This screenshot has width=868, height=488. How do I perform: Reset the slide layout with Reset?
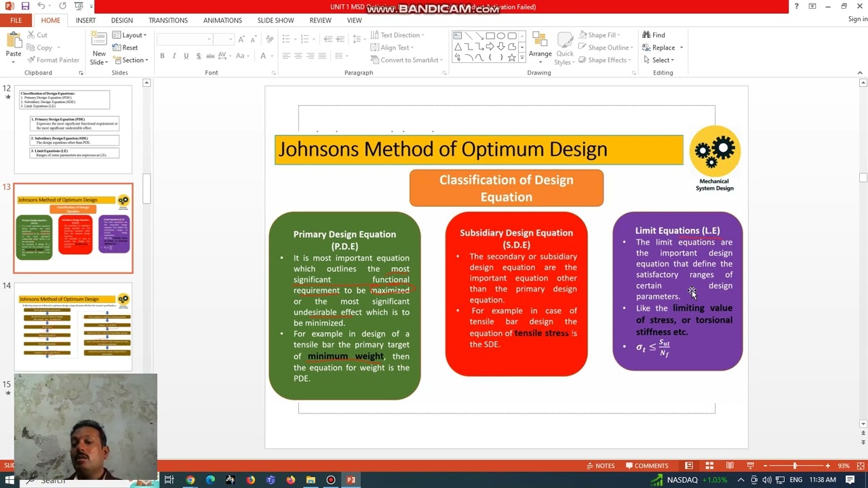click(125, 47)
